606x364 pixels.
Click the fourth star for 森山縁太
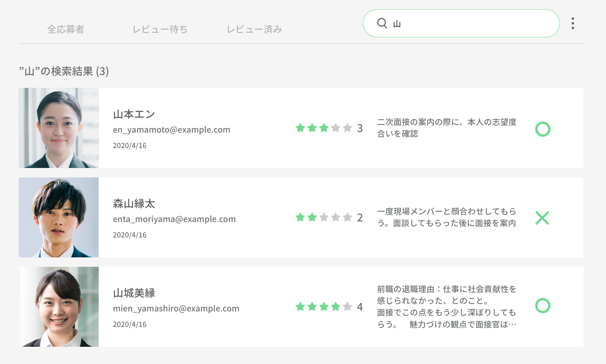[x=336, y=217]
